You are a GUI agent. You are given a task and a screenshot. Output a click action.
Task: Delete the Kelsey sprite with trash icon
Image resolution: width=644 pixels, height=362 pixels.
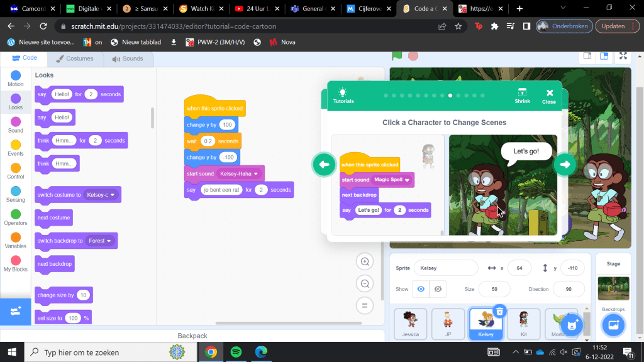(x=499, y=310)
